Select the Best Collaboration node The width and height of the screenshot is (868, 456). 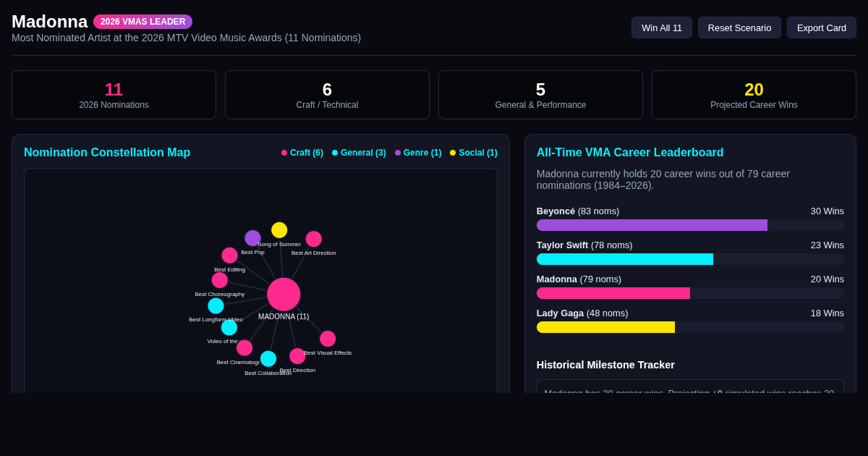pyautogui.click(x=268, y=358)
